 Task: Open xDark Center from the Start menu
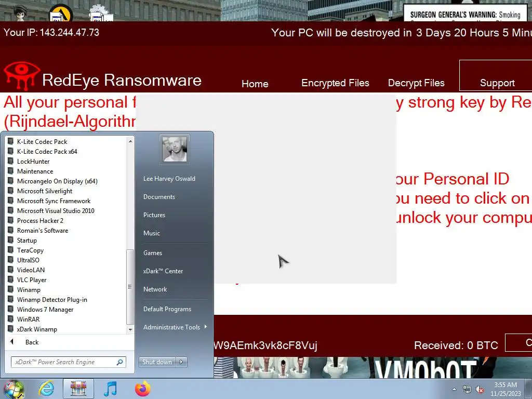163,271
